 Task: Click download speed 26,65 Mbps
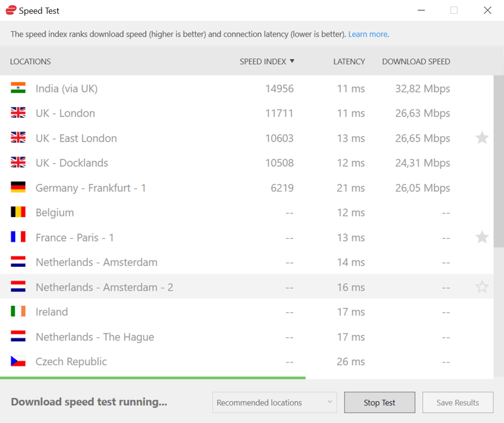[423, 138]
